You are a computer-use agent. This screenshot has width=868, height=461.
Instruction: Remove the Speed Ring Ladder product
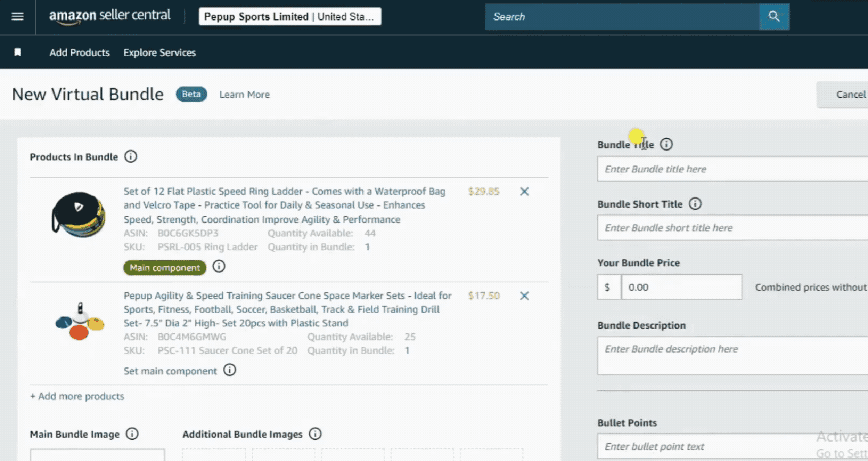(x=524, y=191)
